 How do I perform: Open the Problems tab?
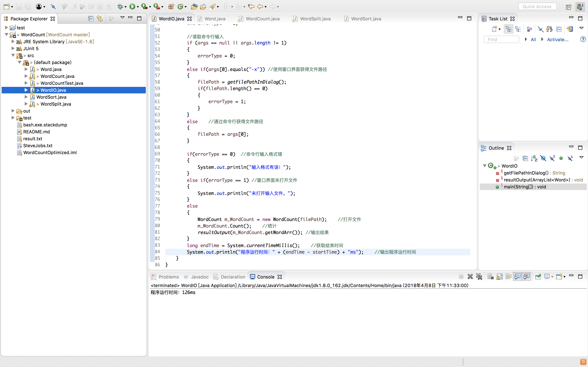(168, 277)
